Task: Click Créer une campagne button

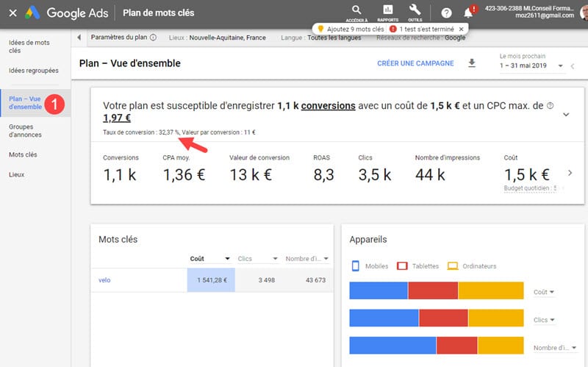Action: [x=415, y=63]
